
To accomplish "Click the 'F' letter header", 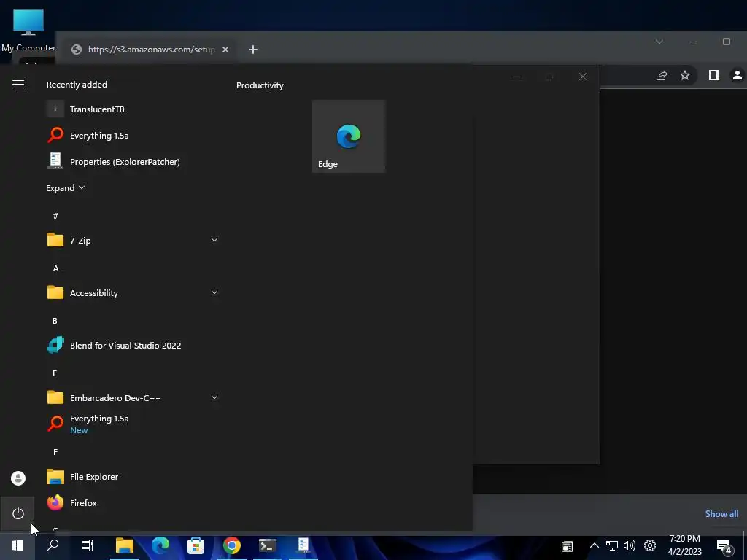I will (x=55, y=451).
